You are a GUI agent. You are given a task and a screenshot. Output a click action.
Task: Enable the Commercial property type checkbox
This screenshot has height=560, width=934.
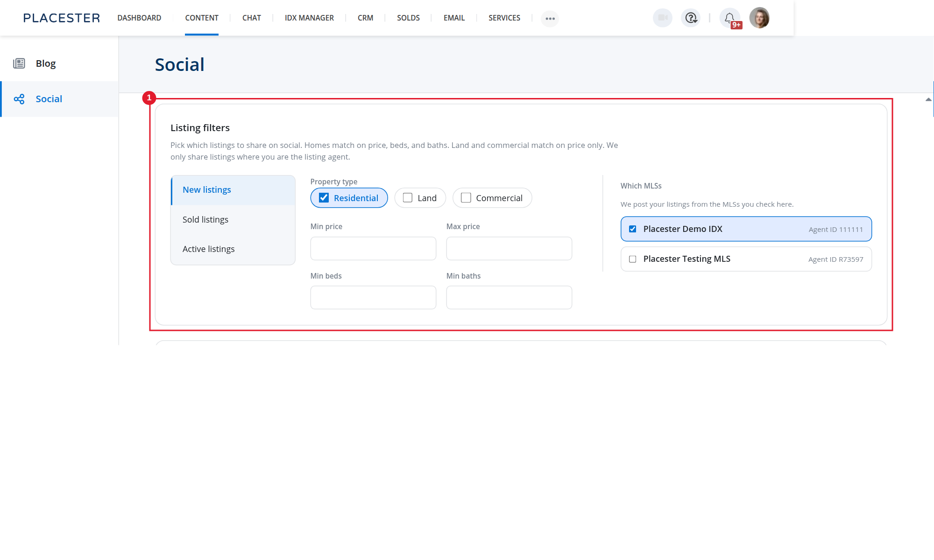point(466,198)
